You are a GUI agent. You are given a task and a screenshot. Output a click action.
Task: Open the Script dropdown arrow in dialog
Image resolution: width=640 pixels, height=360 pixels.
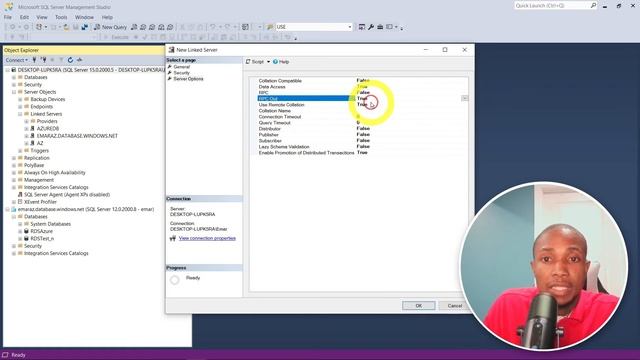pos(268,62)
